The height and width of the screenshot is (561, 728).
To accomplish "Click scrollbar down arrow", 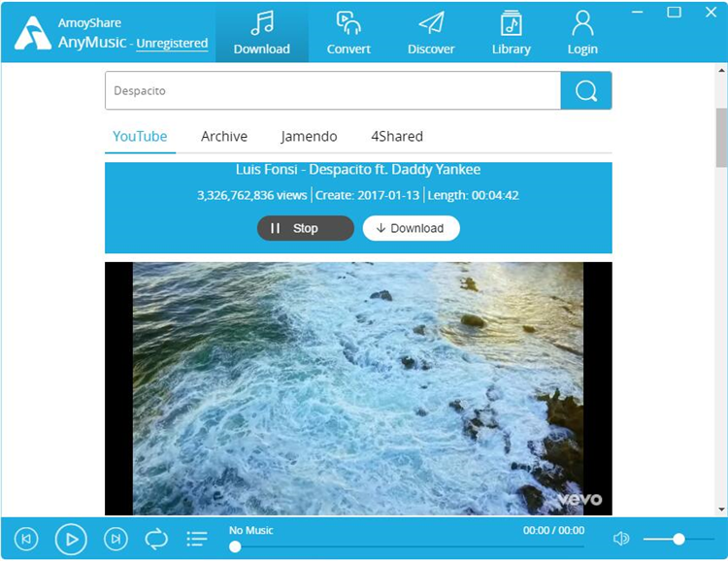I will (x=721, y=510).
